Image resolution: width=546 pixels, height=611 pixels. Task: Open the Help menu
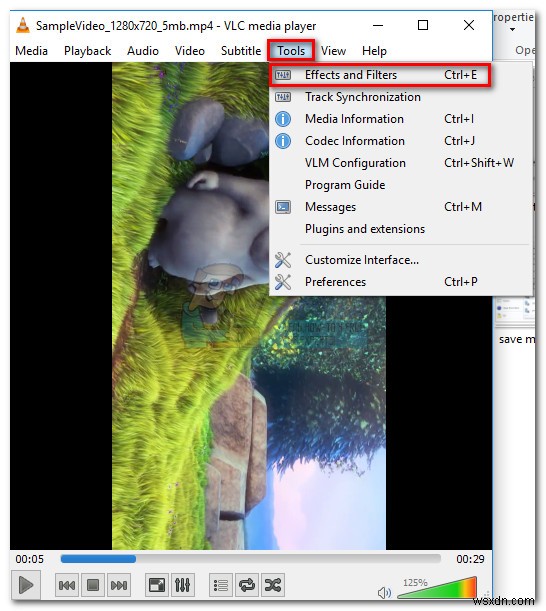(x=374, y=51)
